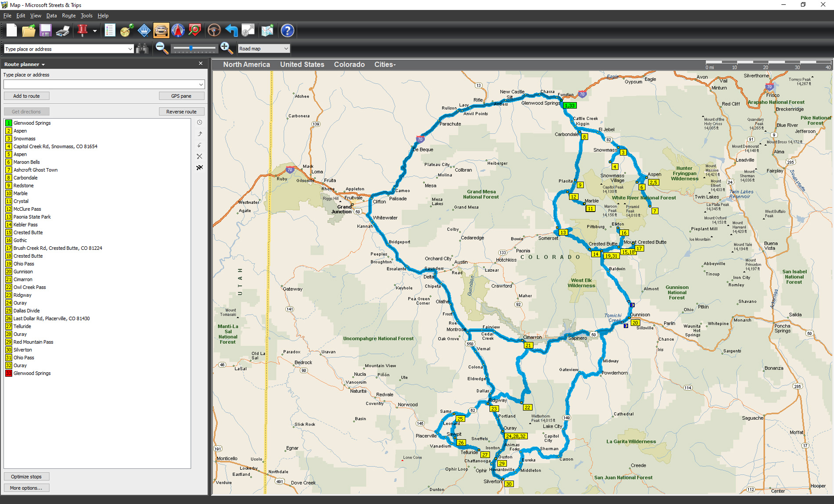Select stop 6 Maroon Bells

tap(97, 162)
